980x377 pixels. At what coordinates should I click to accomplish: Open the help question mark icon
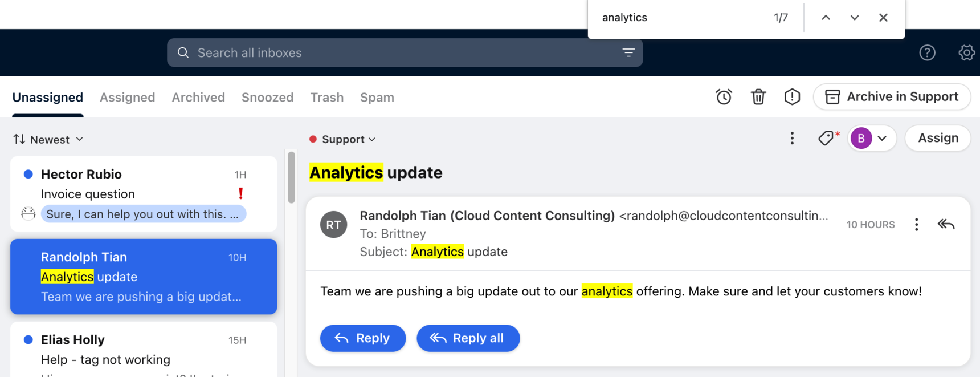(927, 52)
